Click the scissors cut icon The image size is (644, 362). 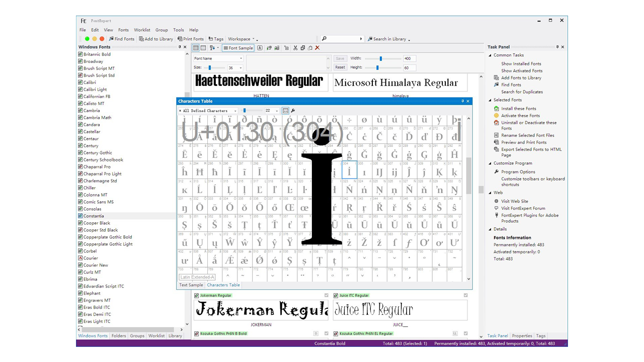click(295, 48)
